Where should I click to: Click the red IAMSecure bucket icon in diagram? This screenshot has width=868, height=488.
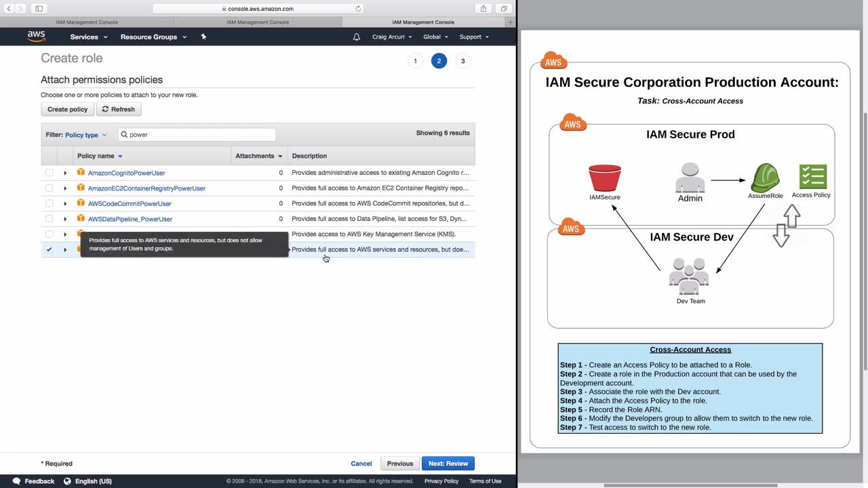(605, 178)
